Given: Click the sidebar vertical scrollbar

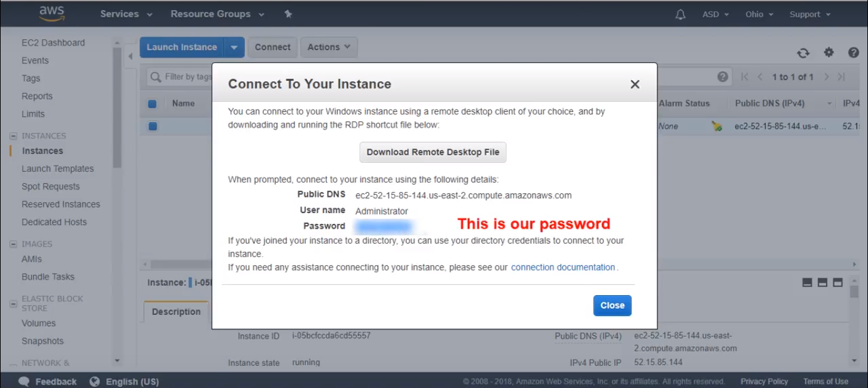Looking at the screenshot, I should (117, 108).
